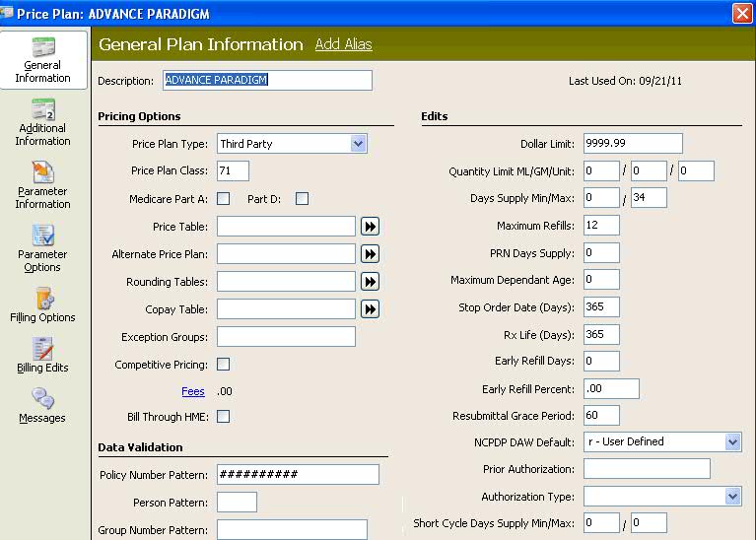Open the Additional Information section icon
The height and width of the screenshot is (540, 756).
(43, 109)
